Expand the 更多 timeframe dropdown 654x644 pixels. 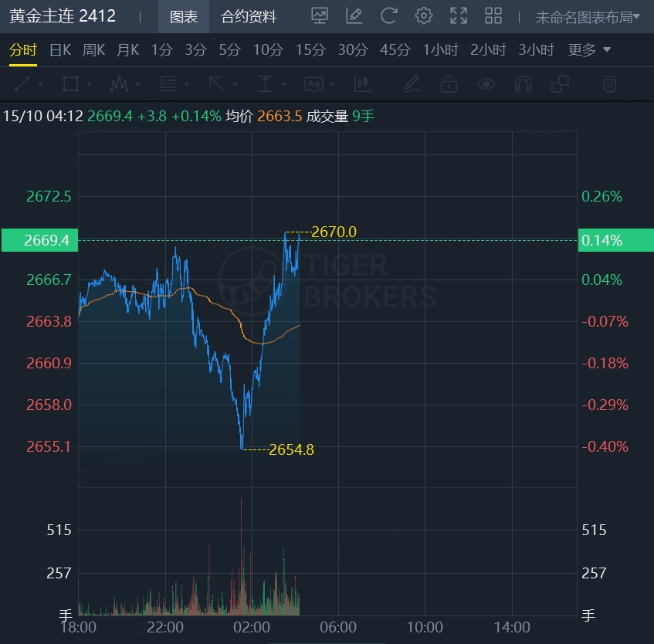pos(589,49)
